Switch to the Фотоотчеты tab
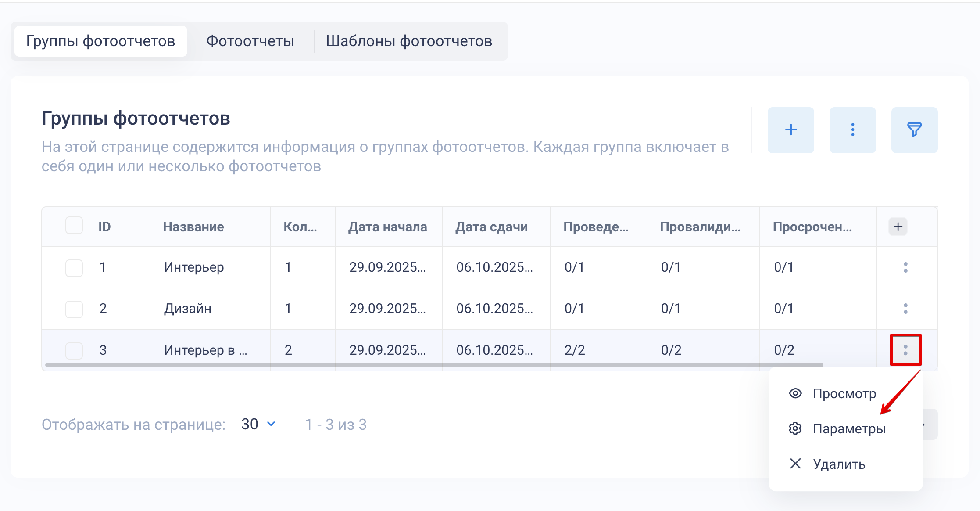This screenshot has width=980, height=511. (250, 41)
